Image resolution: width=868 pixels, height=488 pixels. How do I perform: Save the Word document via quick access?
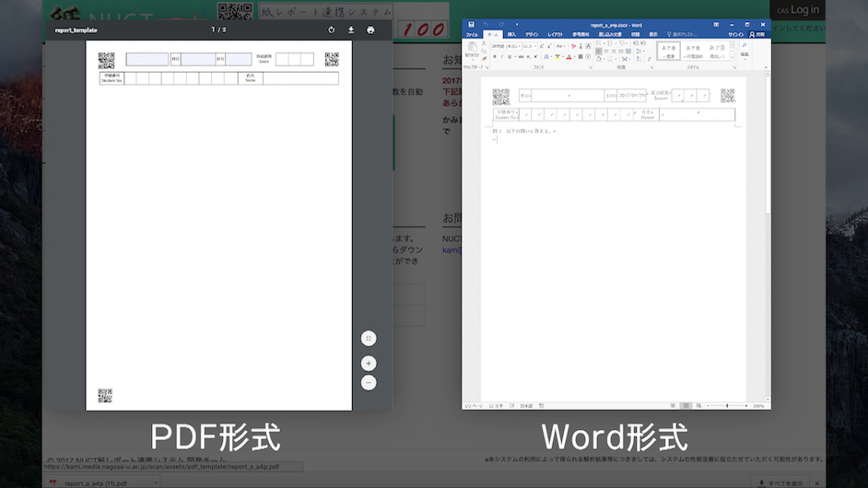click(471, 24)
